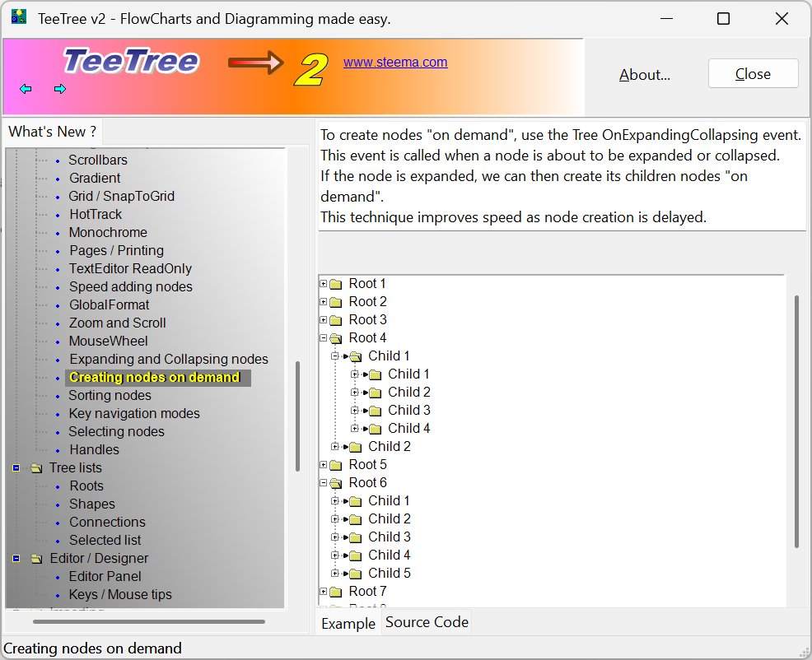Click the yellow number 2 logo graphic
This screenshot has height=660, width=812.
[x=310, y=69]
